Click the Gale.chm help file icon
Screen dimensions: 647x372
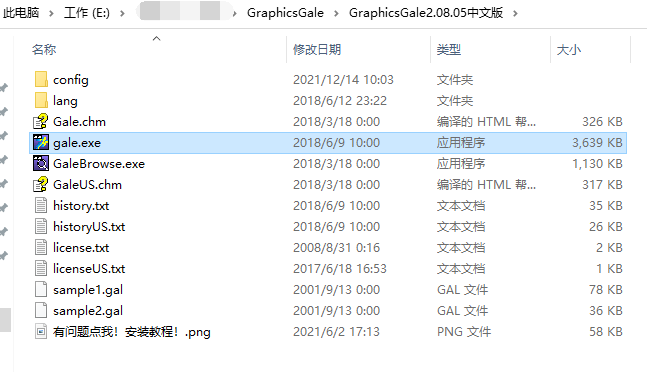pos(41,122)
